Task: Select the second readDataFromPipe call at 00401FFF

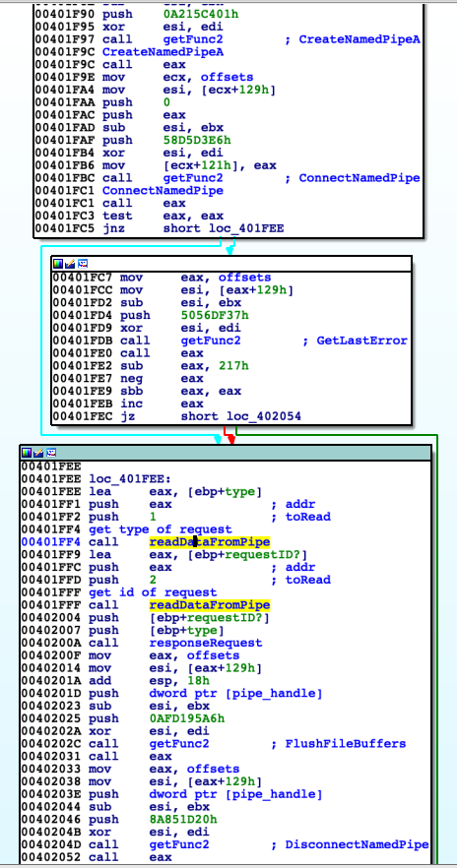Action: [x=210, y=605]
